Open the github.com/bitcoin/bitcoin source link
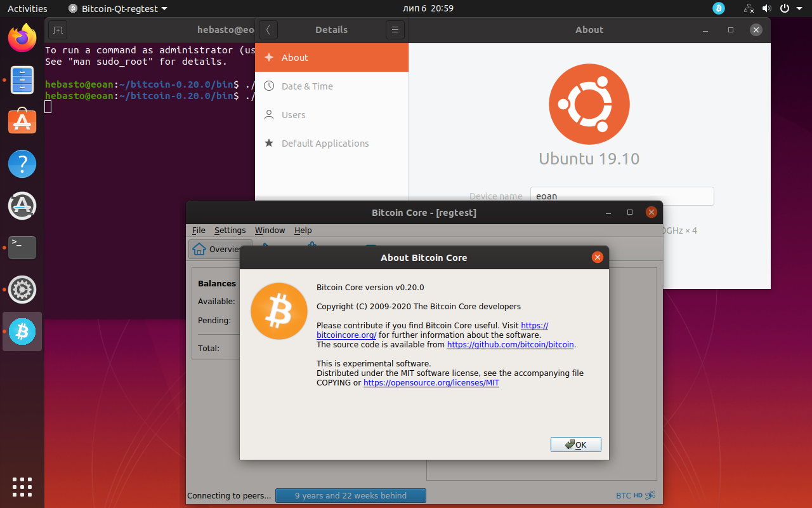 click(x=510, y=345)
